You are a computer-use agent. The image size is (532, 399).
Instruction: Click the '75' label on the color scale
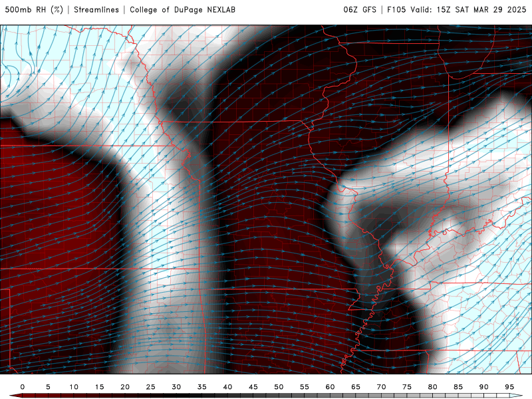pos(407,387)
